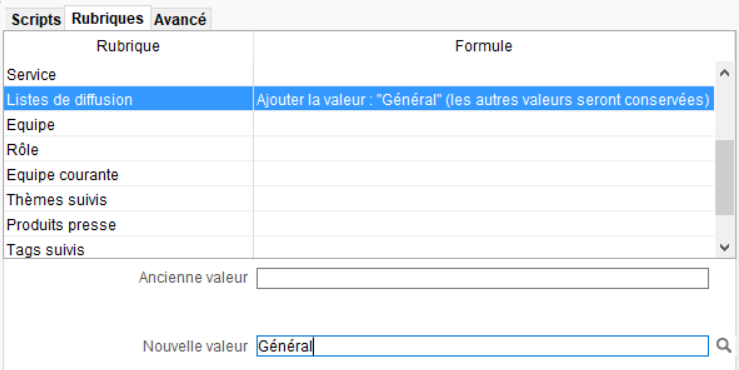
Task: Click the Formule column header
Action: [484, 46]
